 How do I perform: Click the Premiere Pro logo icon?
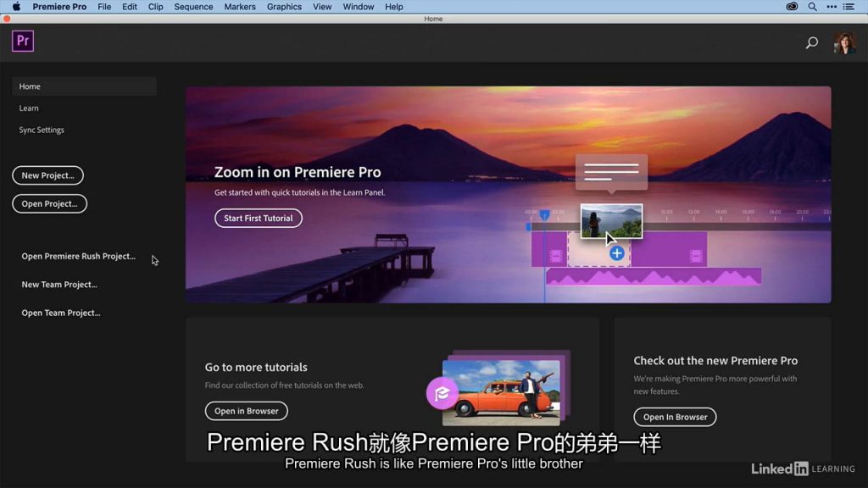[x=23, y=41]
